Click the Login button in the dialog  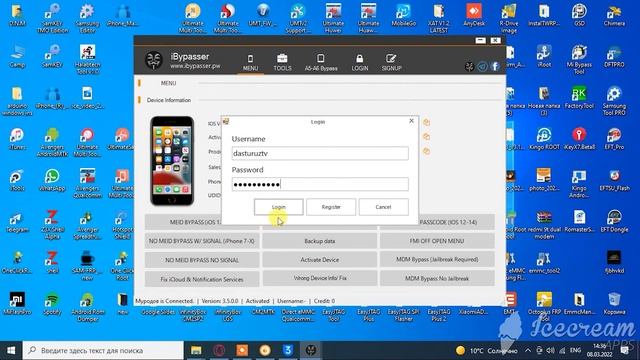278,207
